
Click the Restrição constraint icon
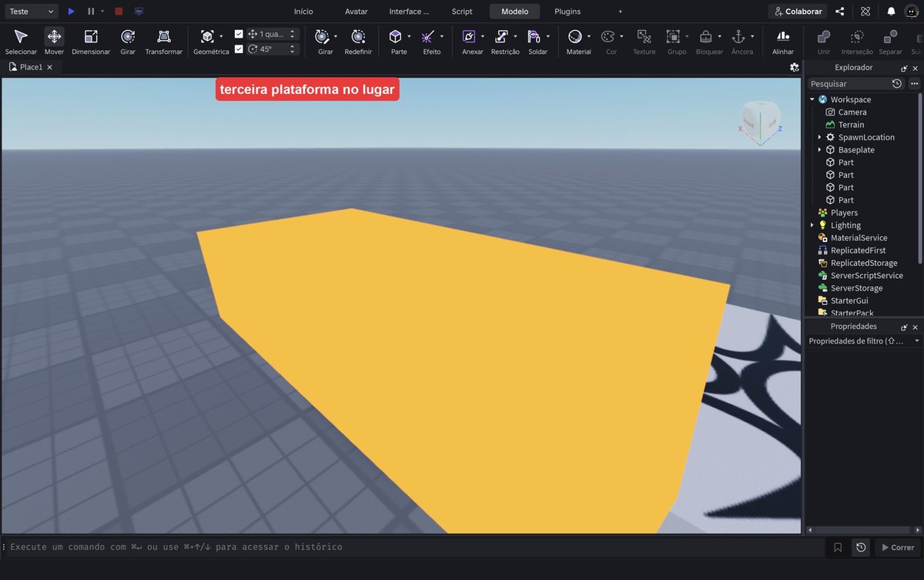coord(501,36)
